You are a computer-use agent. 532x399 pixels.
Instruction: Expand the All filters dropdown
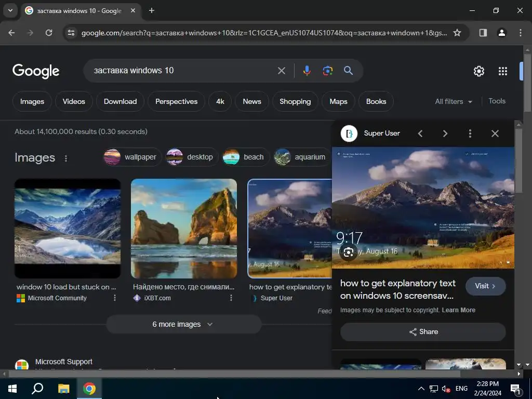(x=454, y=101)
